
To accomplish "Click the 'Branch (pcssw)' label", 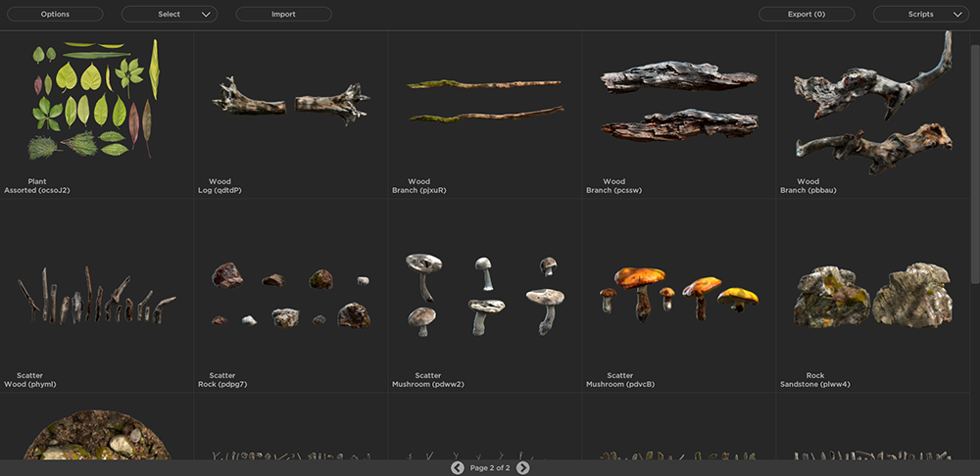I will 614,191.
